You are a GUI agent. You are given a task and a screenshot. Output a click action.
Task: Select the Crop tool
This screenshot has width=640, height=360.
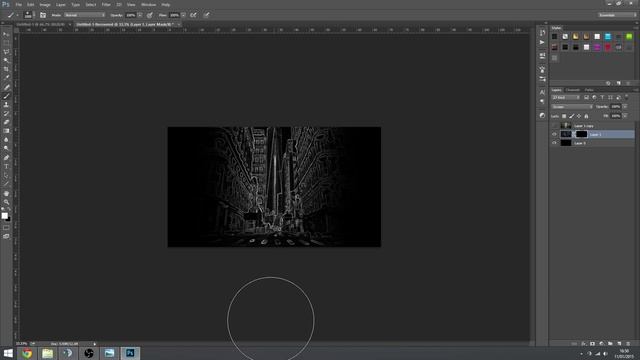pos(6,69)
